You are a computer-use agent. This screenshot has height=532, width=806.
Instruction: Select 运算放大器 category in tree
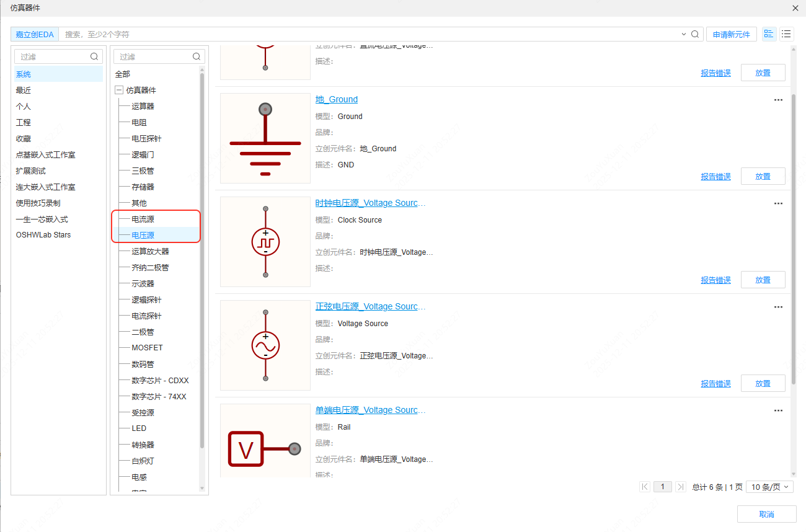point(150,251)
